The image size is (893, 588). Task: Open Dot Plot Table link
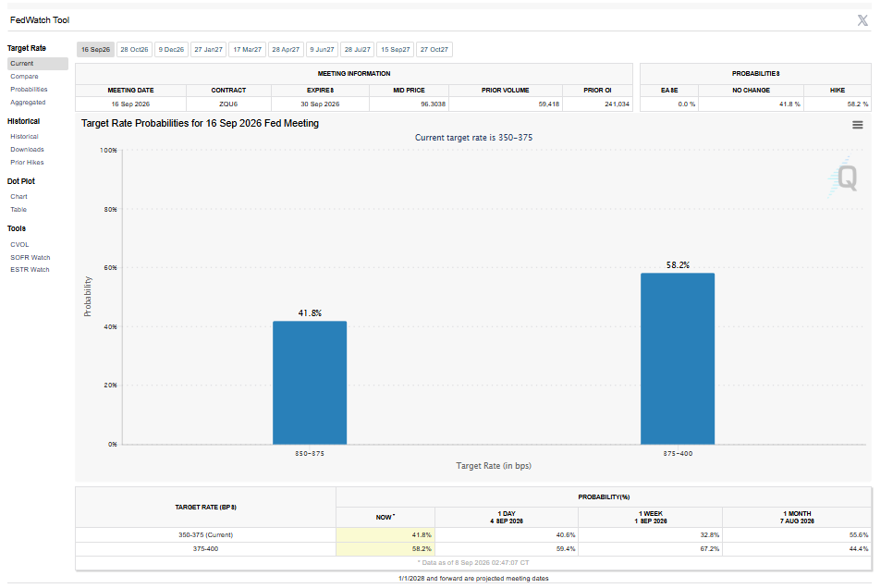pyautogui.click(x=18, y=210)
